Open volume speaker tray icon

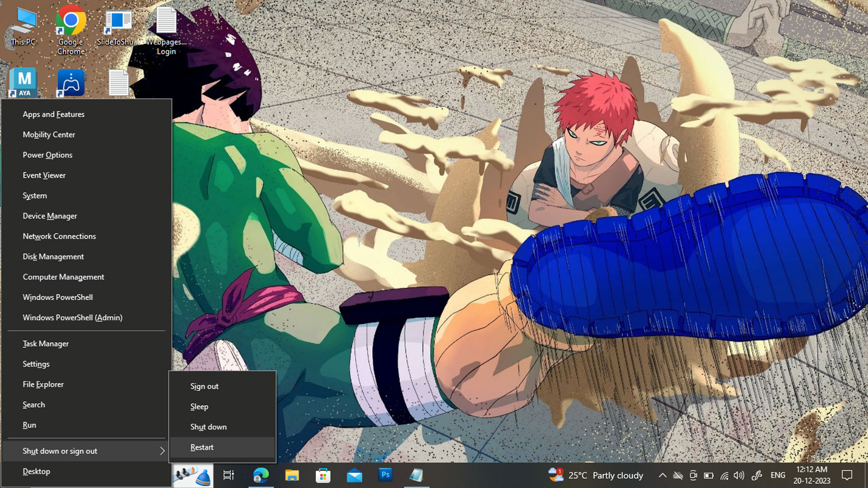click(x=739, y=475)
